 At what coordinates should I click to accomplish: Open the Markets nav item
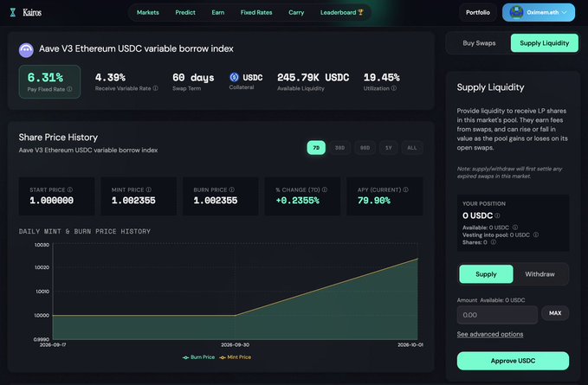click(148, 12)
